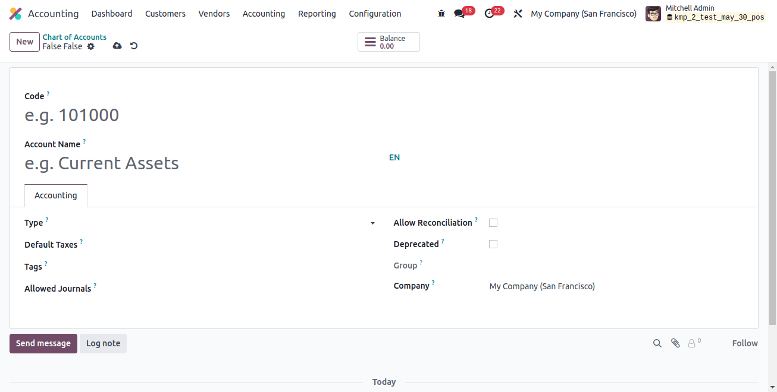This screenshot has height=392, width=777.
Task: Click the EN translation button
Action: (394, 158)
